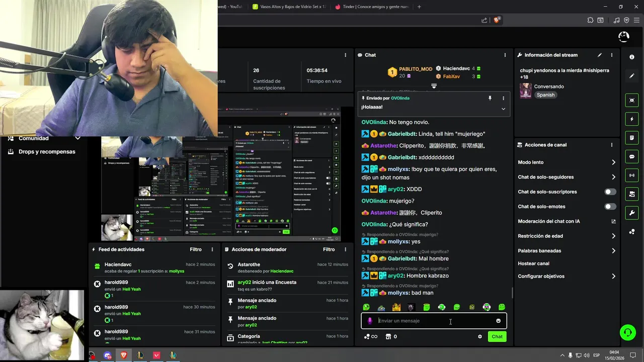Open Acciones de canal panel options menu
This screenshot has height=362, width=644.
pyautogui.click(x=612, y=145)
